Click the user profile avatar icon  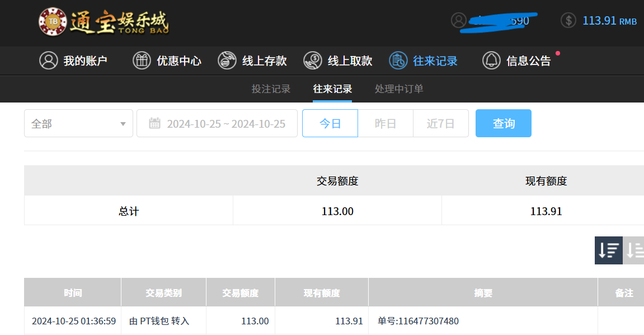(459, 21)
